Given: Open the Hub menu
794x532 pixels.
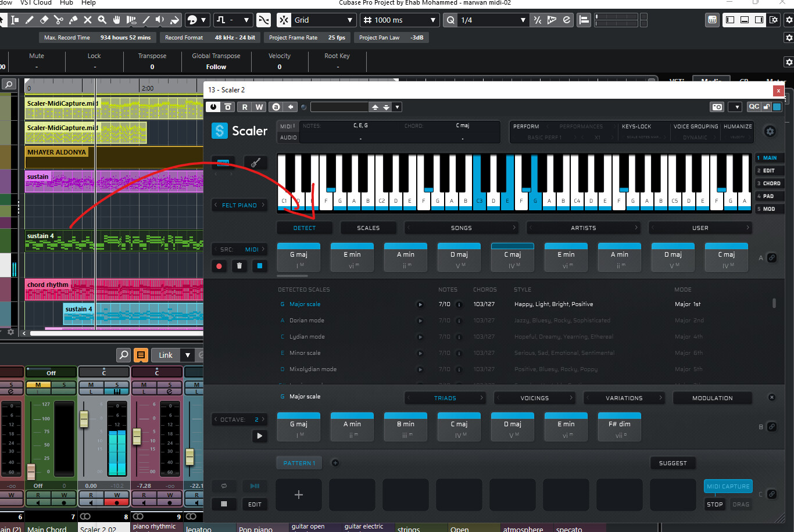Looking at the screenshot, I should (66, 3).
